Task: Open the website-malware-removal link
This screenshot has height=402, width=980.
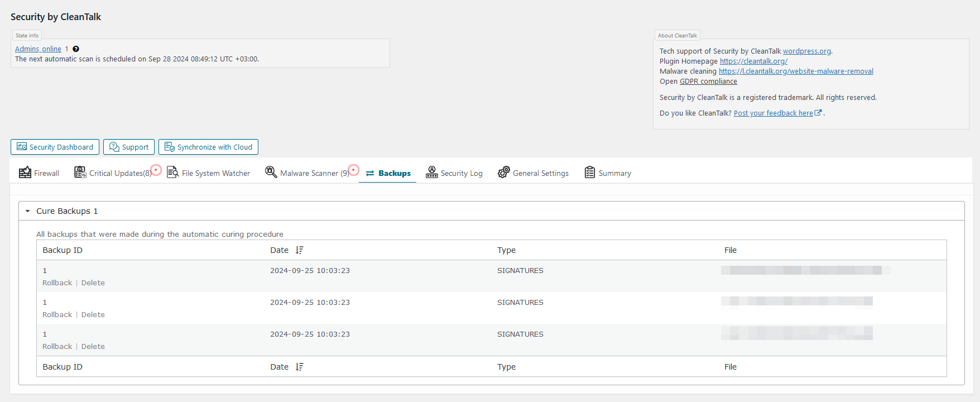Action: tap(796, 71)
